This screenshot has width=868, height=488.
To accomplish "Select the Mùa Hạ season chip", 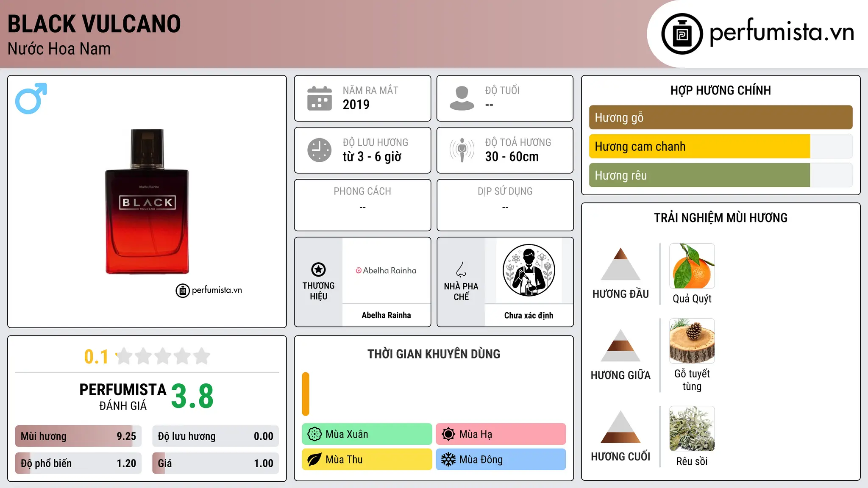I will [x=501, y=434].
